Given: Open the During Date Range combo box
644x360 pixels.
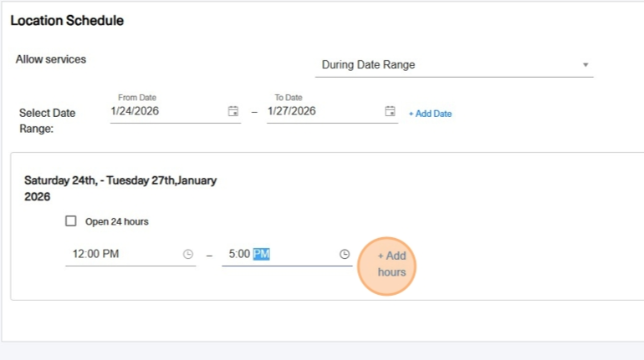Looking at the screenshot, I should point(454,65).
